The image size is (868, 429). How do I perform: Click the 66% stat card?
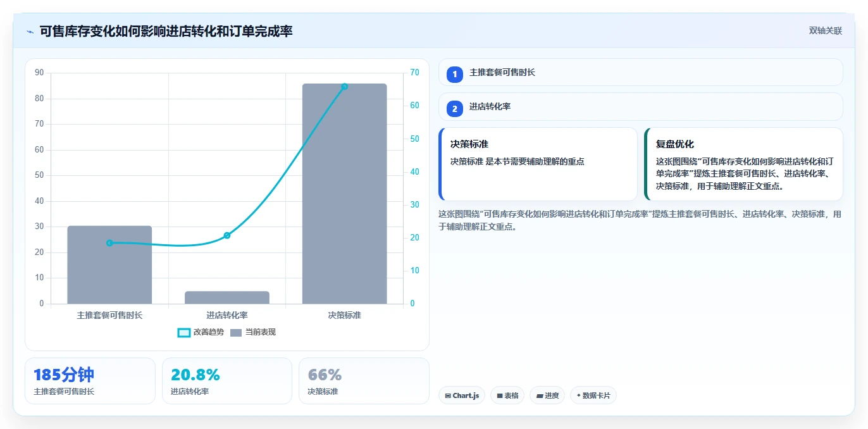(364, 381)
